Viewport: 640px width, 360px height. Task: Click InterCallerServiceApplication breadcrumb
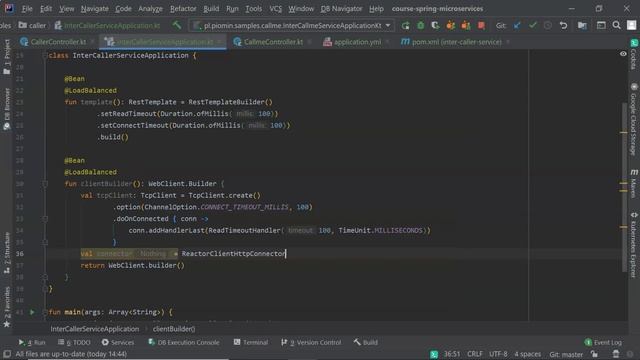(x=95, y=329)
